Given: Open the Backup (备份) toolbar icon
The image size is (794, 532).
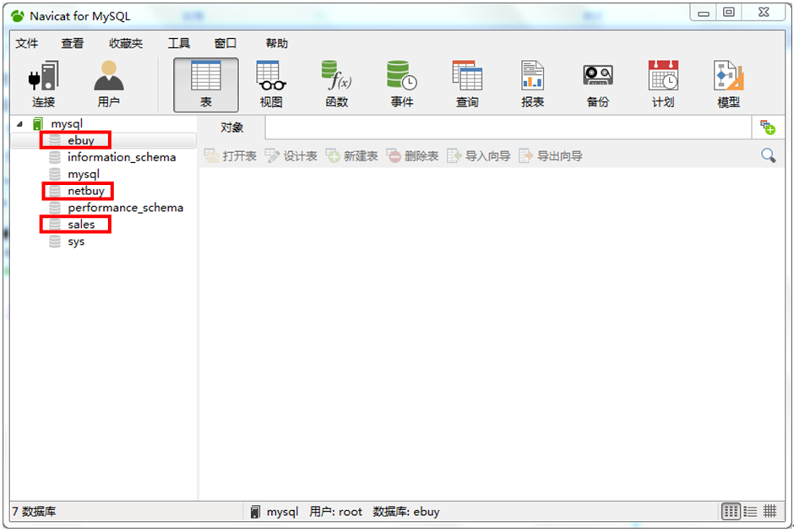Looking at the screenshot, I should [598, 84].
